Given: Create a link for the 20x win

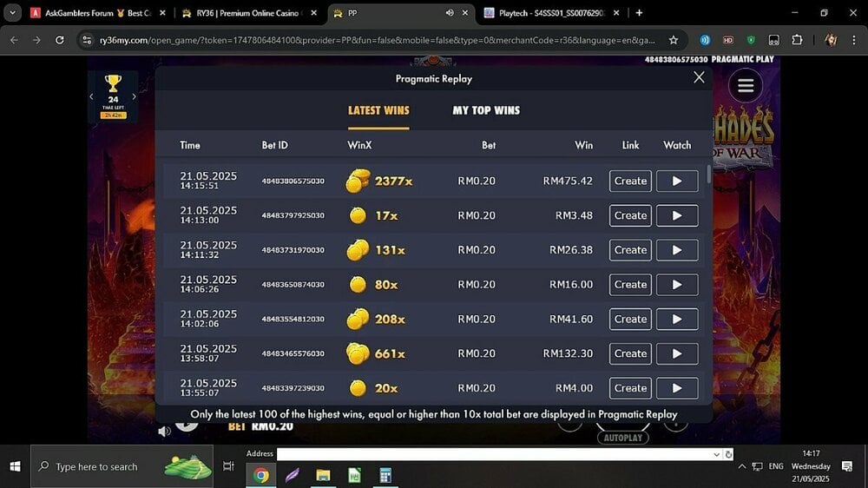Looking at the screenshot, I should pyautogui.click(x=630, y=388).
